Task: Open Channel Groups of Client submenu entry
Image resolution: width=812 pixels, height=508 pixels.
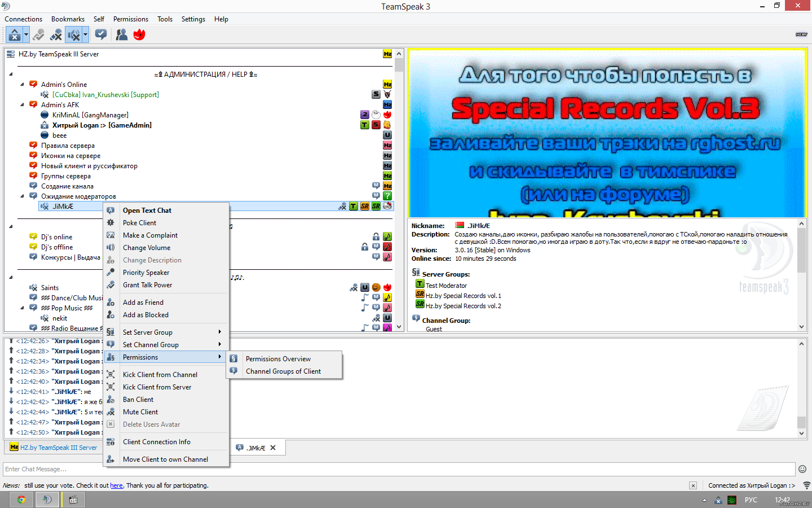Action: click(285, 371)
